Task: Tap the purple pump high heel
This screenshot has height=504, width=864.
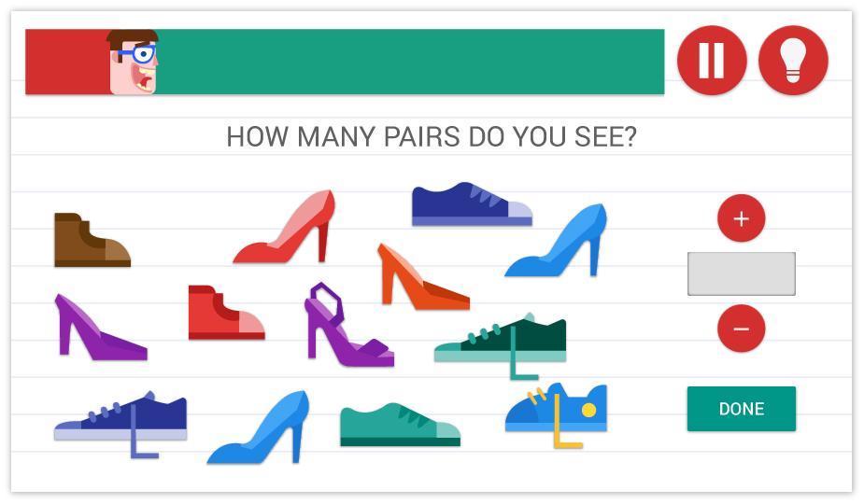Action: click(101, 328)
